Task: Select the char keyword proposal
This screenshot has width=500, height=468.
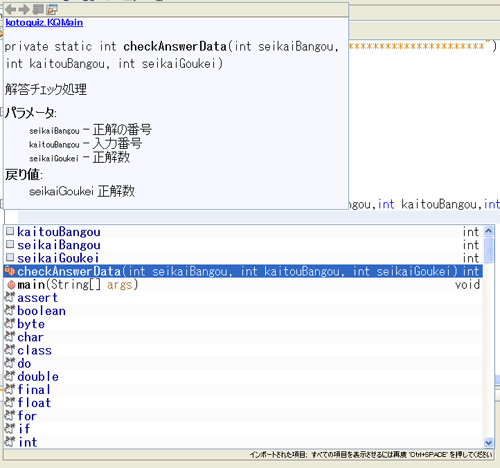Action: point(243,337)
